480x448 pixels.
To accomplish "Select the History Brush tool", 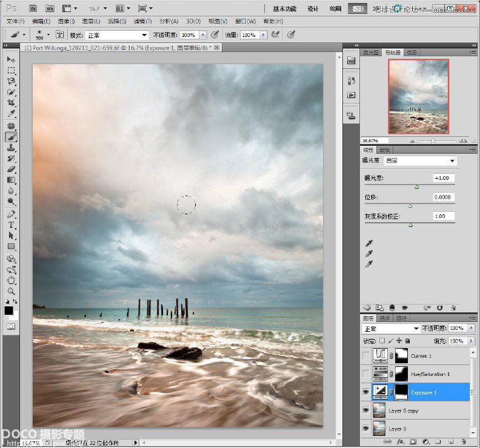I will (11, 159).
